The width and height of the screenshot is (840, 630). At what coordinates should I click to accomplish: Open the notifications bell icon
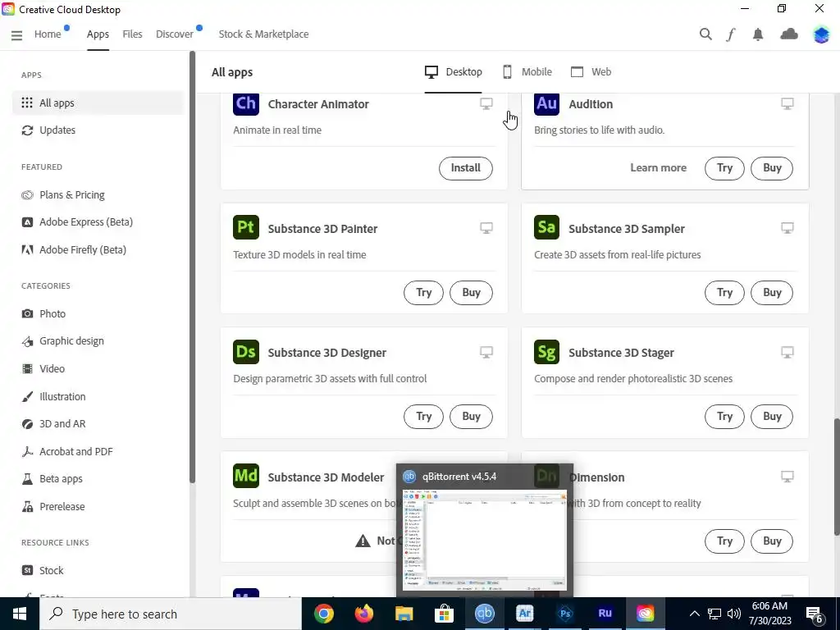point(757,34)
